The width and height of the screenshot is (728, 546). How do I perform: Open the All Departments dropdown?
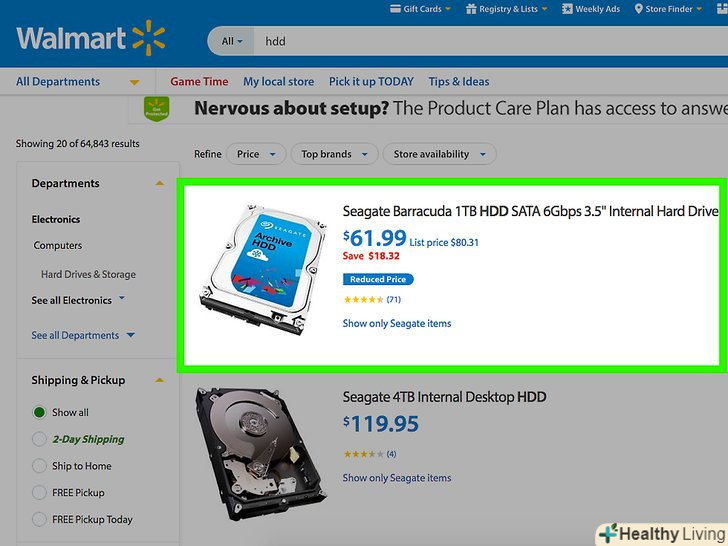[77, 82]
